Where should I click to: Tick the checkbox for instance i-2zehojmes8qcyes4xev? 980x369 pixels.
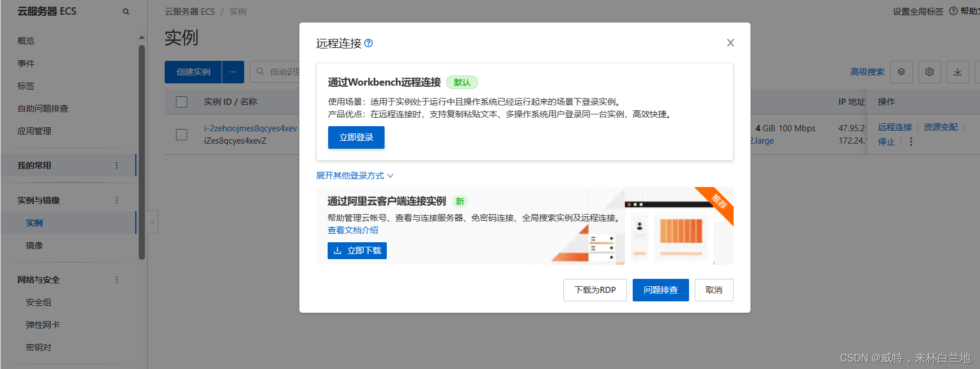tap(182, 135)
